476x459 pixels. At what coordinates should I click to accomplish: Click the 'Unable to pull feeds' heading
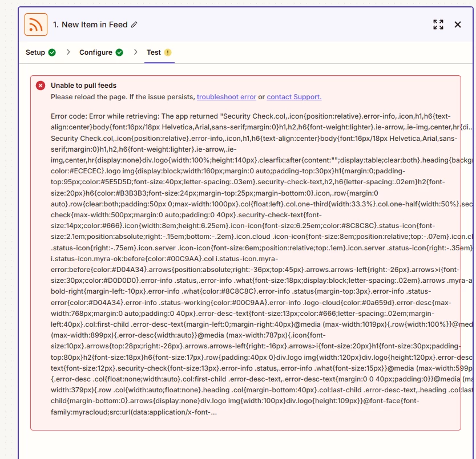click(83, 86)
